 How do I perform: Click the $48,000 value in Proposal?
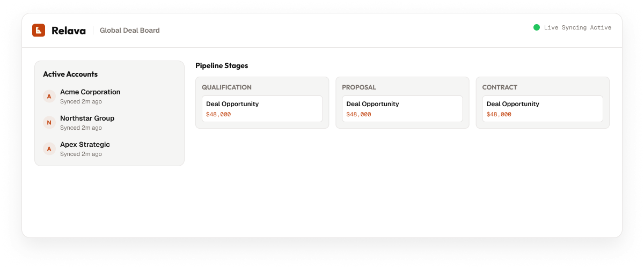point(358,114)
